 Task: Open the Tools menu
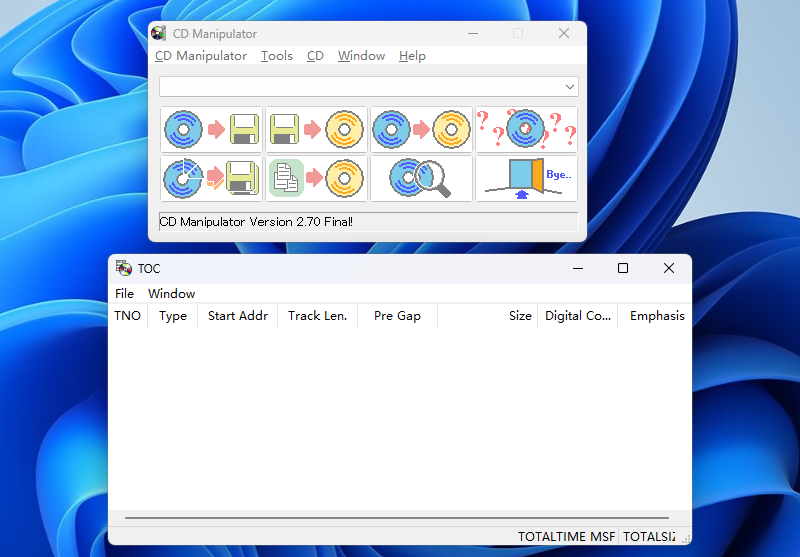coord(277,56)
